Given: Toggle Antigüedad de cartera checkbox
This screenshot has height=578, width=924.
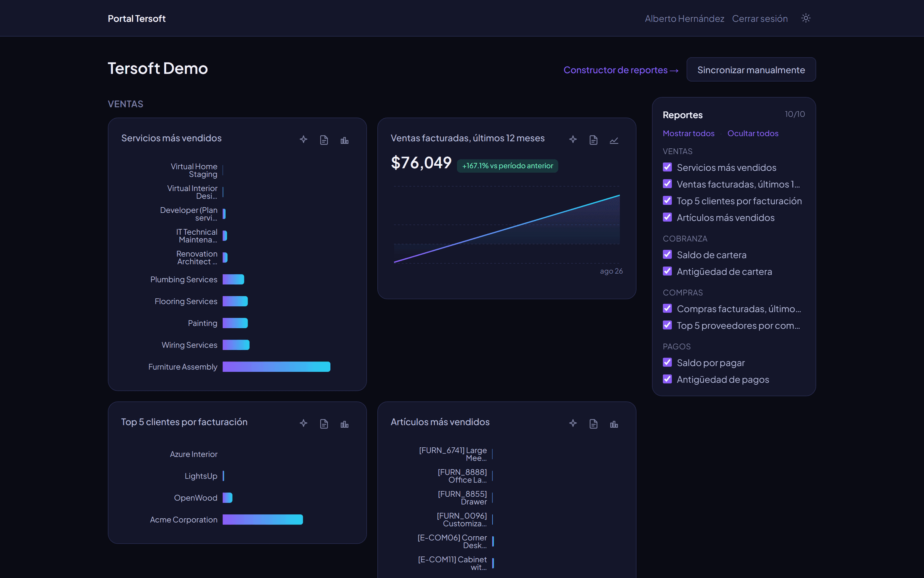Looking at the screenshot, I should (x=667, y=271).
